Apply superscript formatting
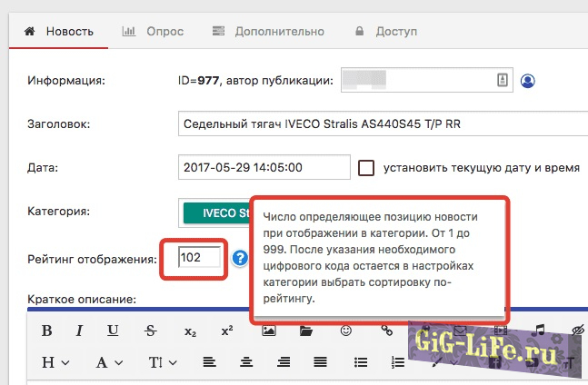The width and height of the screenshot is (588, 385). pyautogui.click(x=227, y=331)
